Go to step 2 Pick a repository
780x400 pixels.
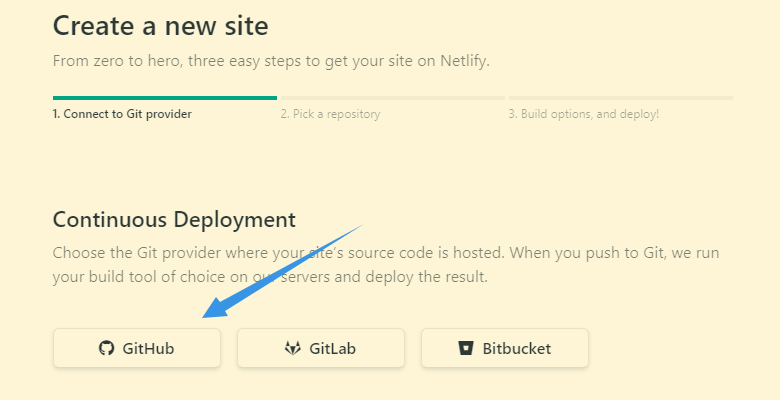pyautogui.click(x=330, y=114)
